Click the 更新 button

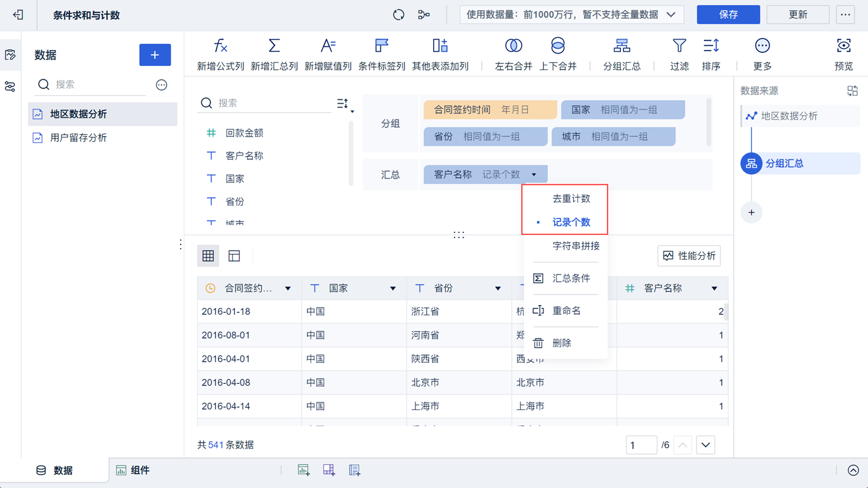(x=798, y=15)
